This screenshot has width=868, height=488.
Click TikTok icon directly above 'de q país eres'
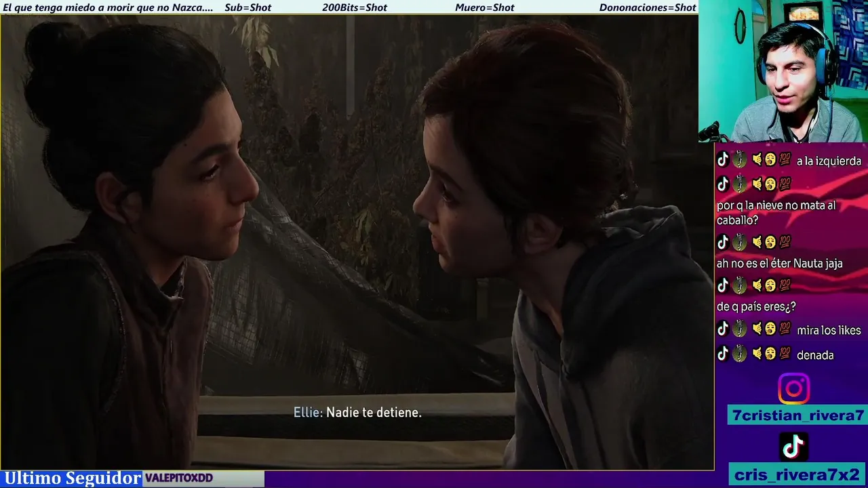click(x=723, y=285)
